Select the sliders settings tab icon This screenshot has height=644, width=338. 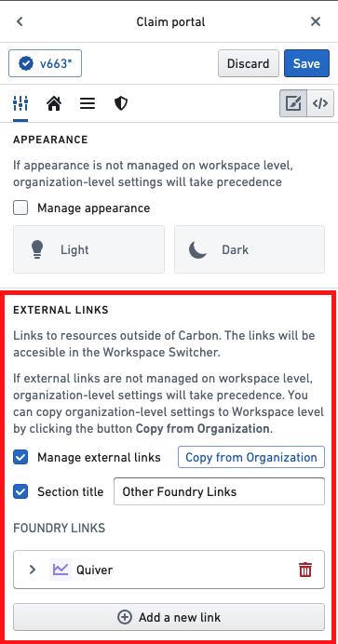click(20, 104)
